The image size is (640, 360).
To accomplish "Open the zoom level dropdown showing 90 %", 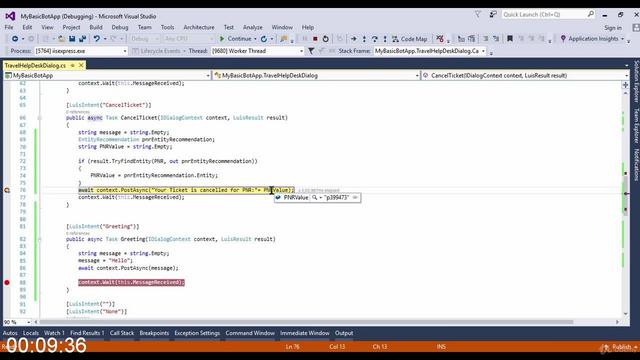I will (x=29, y=322).
